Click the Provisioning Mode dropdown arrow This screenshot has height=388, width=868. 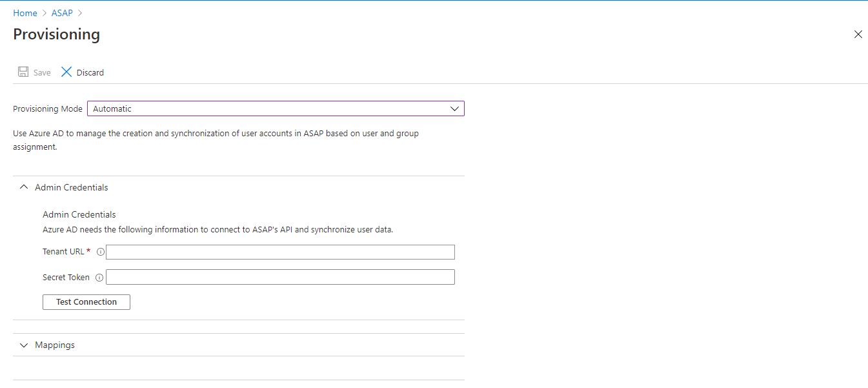tap(455, 108)
